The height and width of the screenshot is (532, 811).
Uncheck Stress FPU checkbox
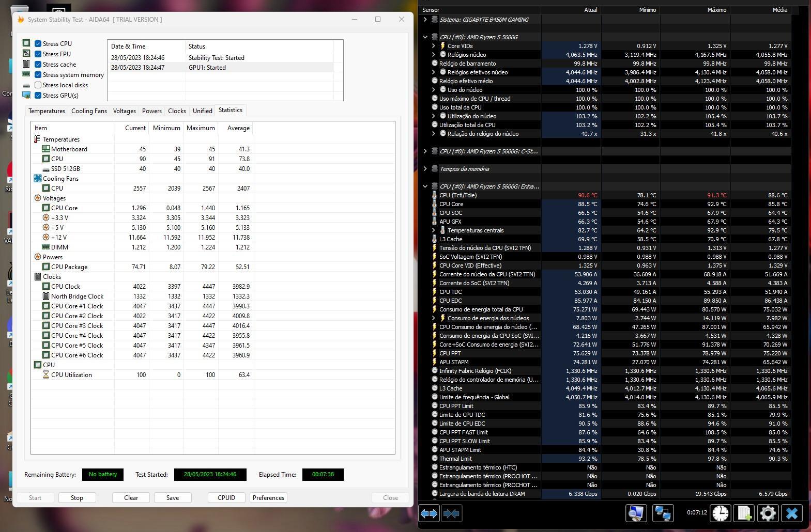[x=38, y=54]
